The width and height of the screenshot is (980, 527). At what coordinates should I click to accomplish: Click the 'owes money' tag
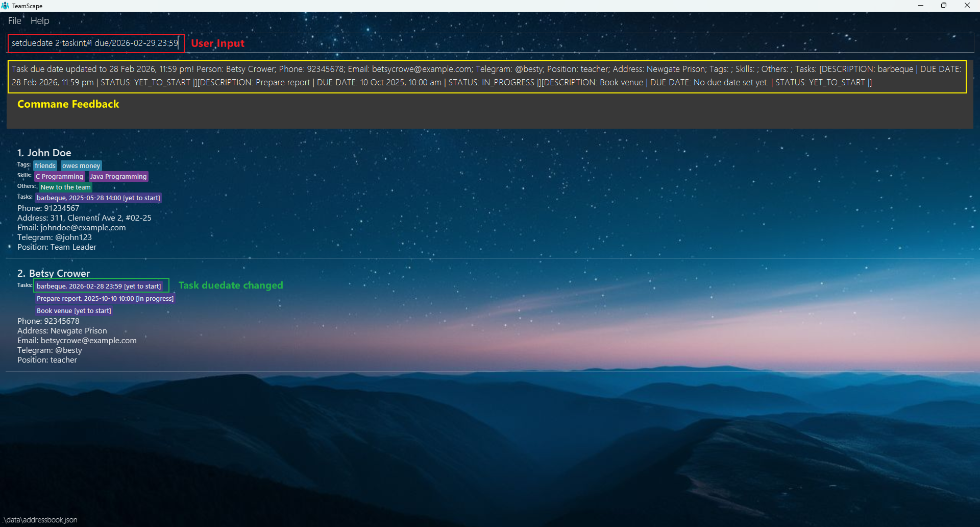[81, 166]
